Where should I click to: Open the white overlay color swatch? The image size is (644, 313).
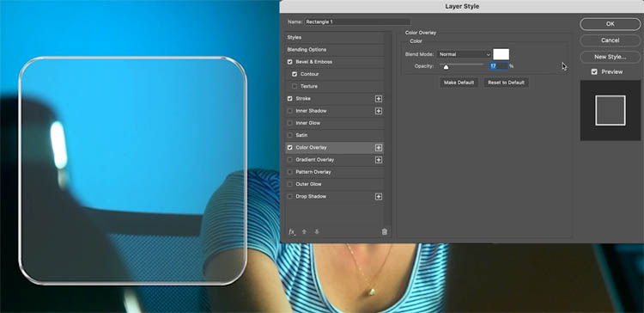coord(501,54)
